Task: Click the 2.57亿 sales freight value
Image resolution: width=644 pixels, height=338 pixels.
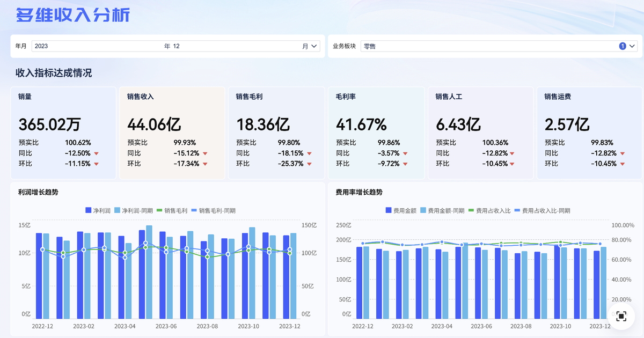Action: [x=567, y=125]
